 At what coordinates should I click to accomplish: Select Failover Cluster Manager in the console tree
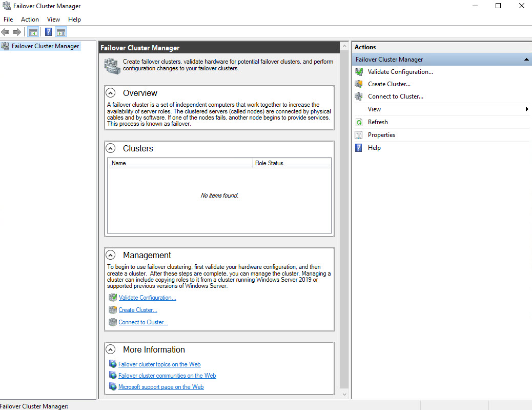click(45, 46)
